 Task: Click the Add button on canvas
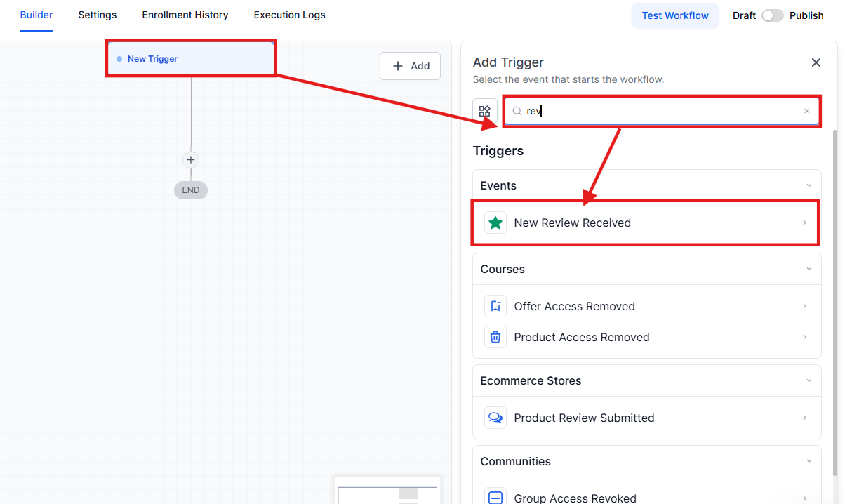point(411,66)
